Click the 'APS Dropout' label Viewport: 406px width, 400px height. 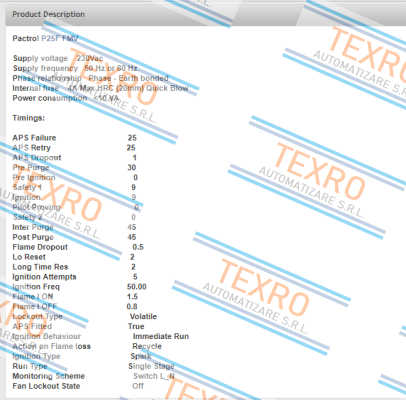click(37, 158)
